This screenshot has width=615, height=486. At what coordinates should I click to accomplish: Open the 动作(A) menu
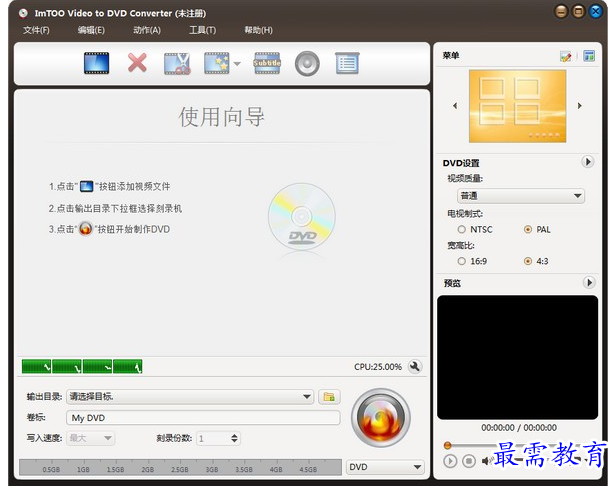point(147,30)
